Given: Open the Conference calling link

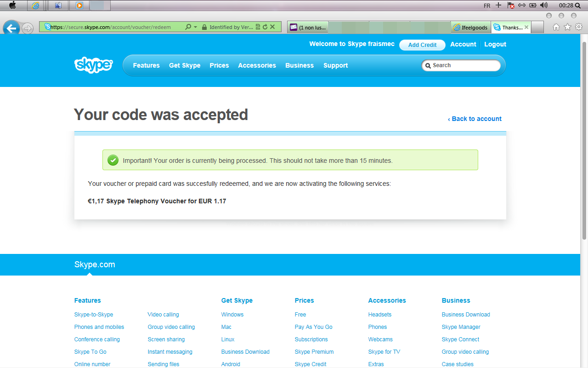Looking at the screenshot, I should tap(97, 339).
